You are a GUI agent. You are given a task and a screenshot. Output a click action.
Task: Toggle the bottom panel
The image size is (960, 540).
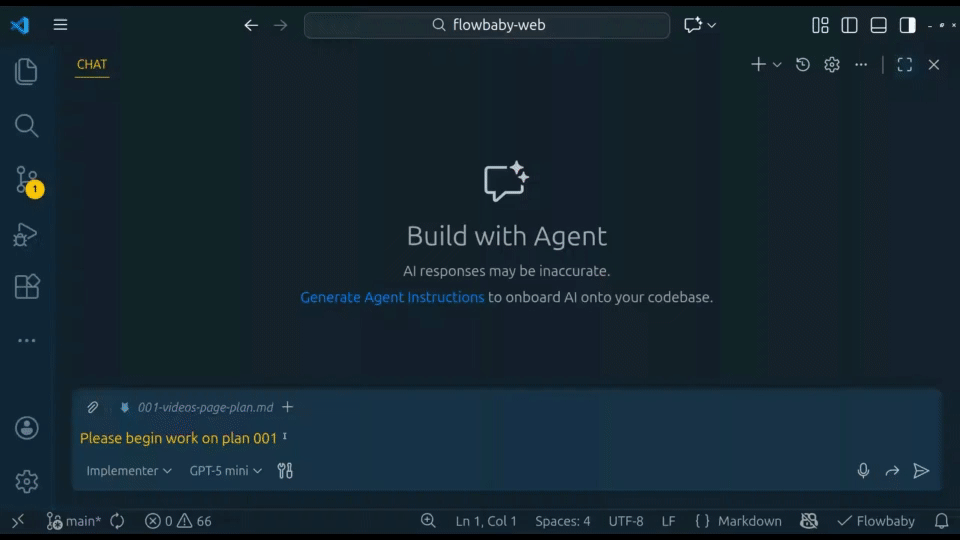pos(879,25)
